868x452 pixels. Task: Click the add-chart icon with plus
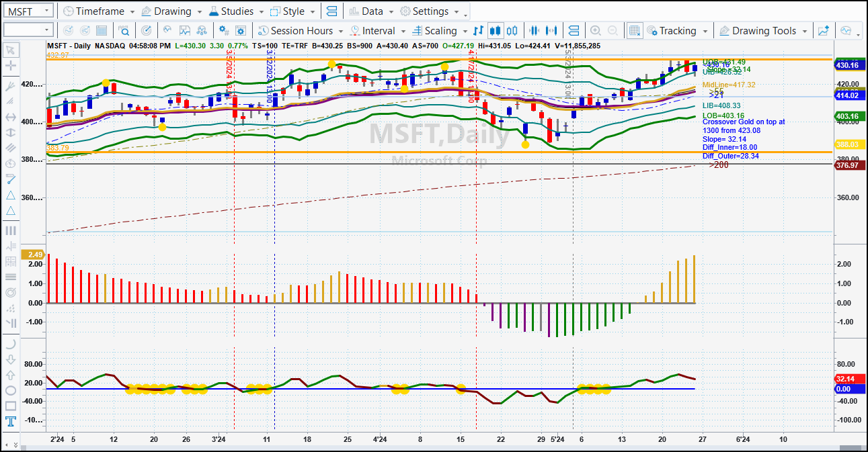(x=823, y=30)
